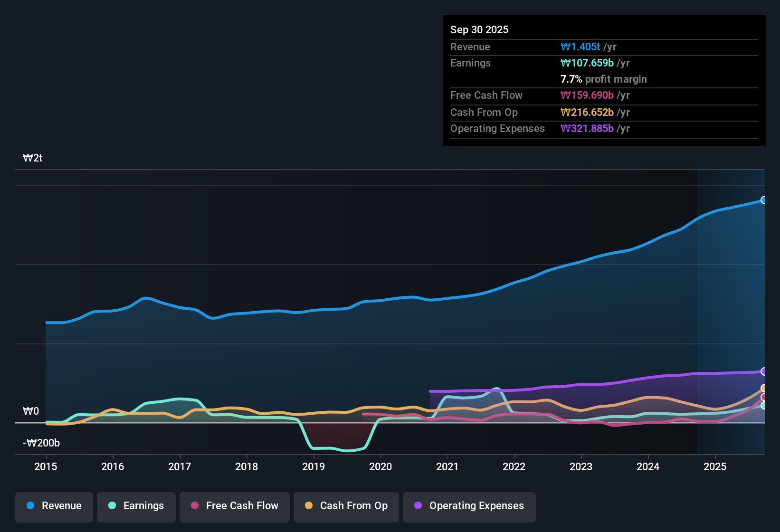
Task: Select the 2025 label on the timeline
Action: coord(715,467)
